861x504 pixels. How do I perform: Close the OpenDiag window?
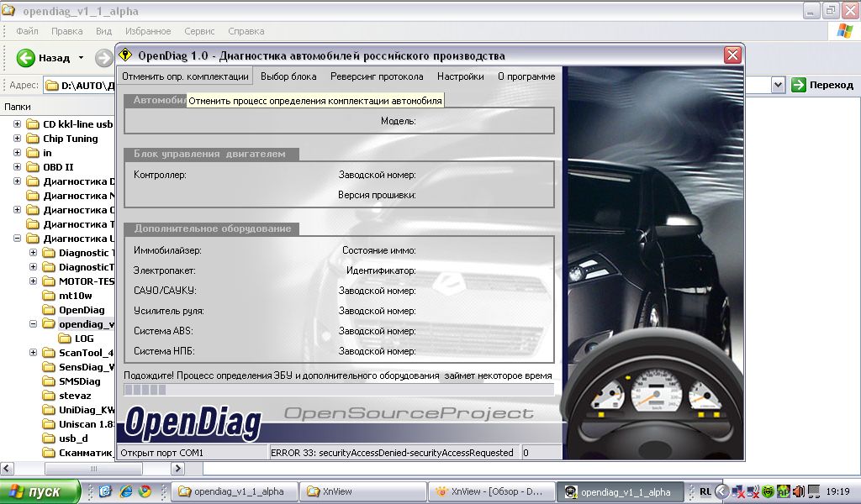pyautogui.click(x=732, y=55)
